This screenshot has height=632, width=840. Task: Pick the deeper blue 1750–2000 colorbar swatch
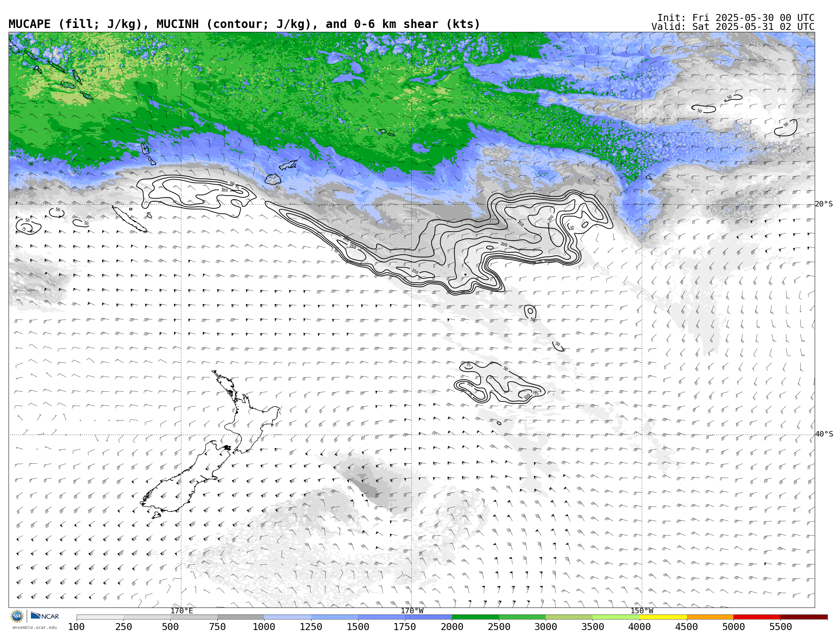(x=428, y=617)
